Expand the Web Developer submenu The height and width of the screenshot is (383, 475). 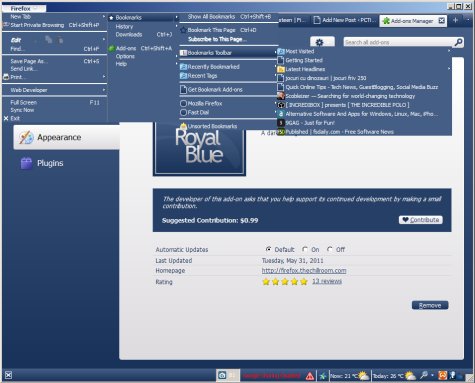coord(54,90)
